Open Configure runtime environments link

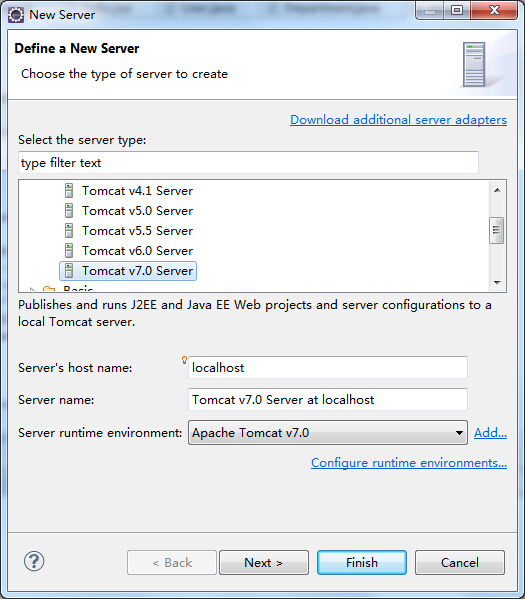[409, 463]
